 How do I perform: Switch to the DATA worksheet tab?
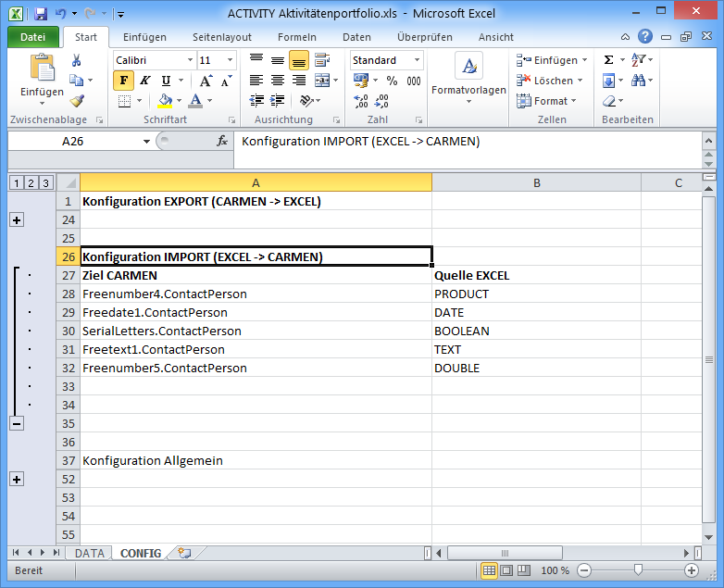90,553
